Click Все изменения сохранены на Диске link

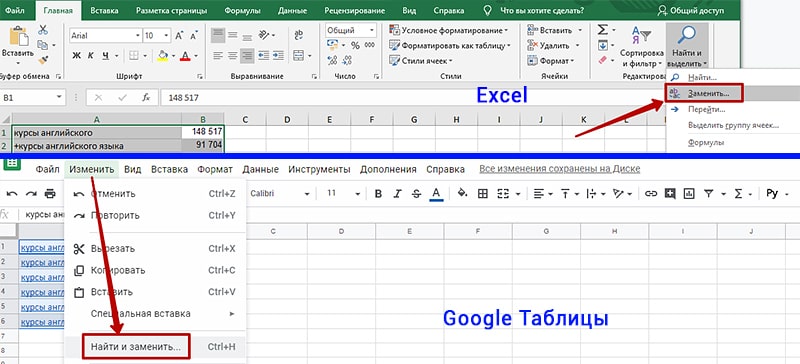click(559, 169)
